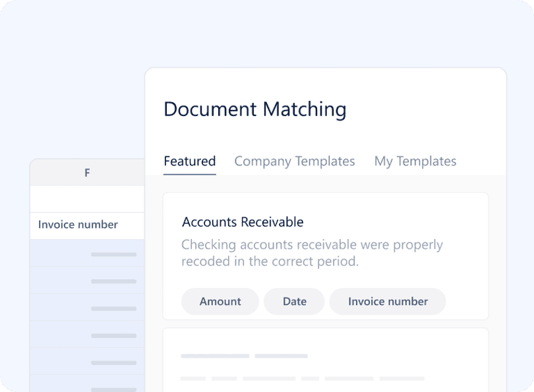Click the Document Matching panel title
The height and width of the screenshot is (392, 534).
(254, 109)
